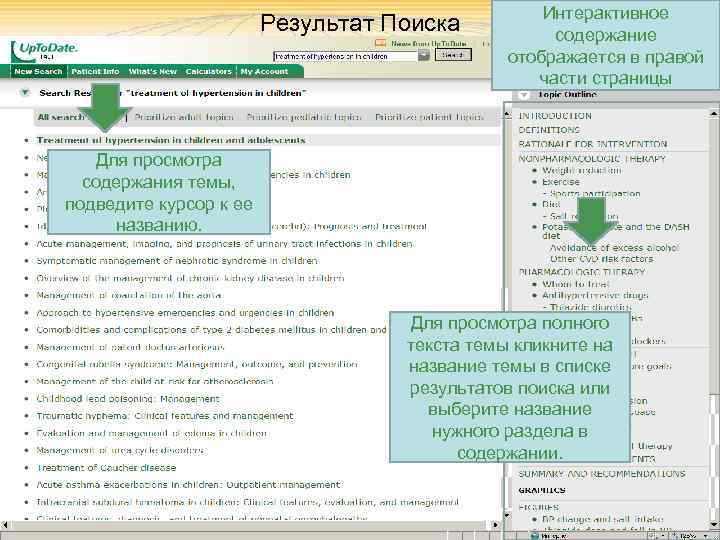Select BP change and salt intake figure
Image resolution: width=720 pixels, height=540 pixels.
pos(602,519)
